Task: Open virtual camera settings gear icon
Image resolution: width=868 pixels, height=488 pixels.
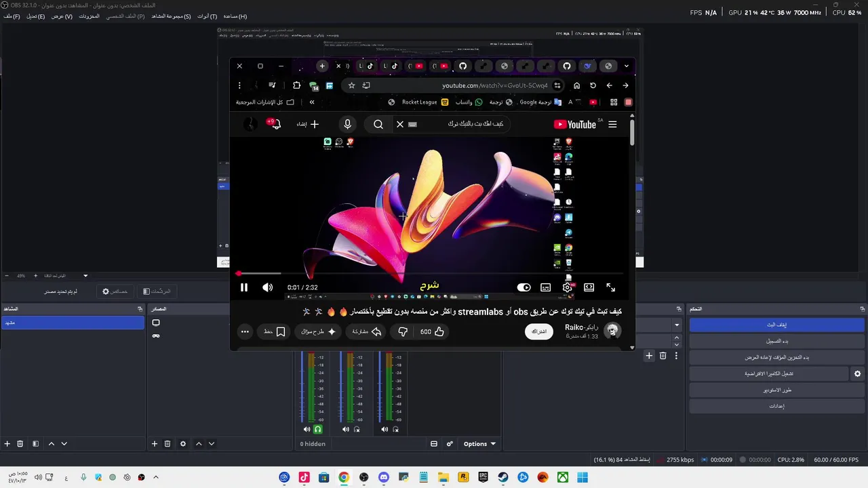Action: click(857, 373)
